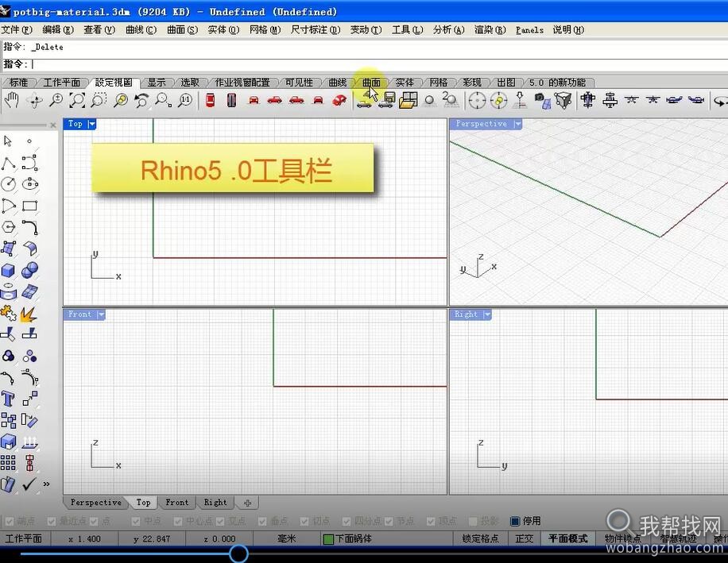
Task: Open the Panels menu
Action: pyautogui.click(x=529, y=29)
